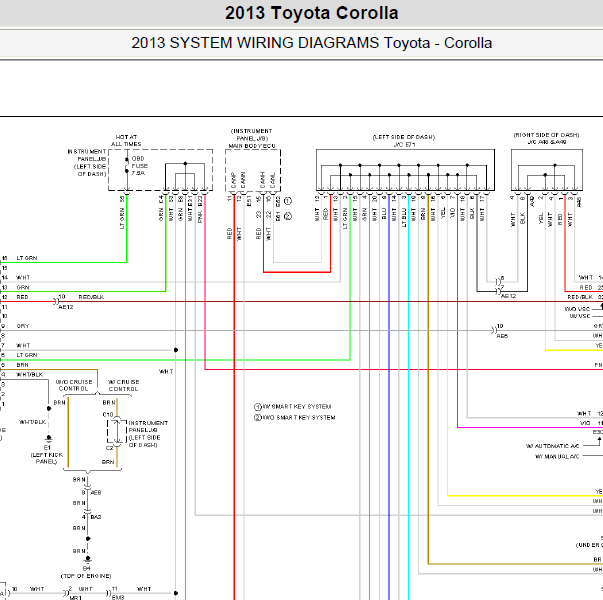
Task: Select the "HOT AT ALL TIMES" label
Action: pyautogui.click(x=126, y=140)
